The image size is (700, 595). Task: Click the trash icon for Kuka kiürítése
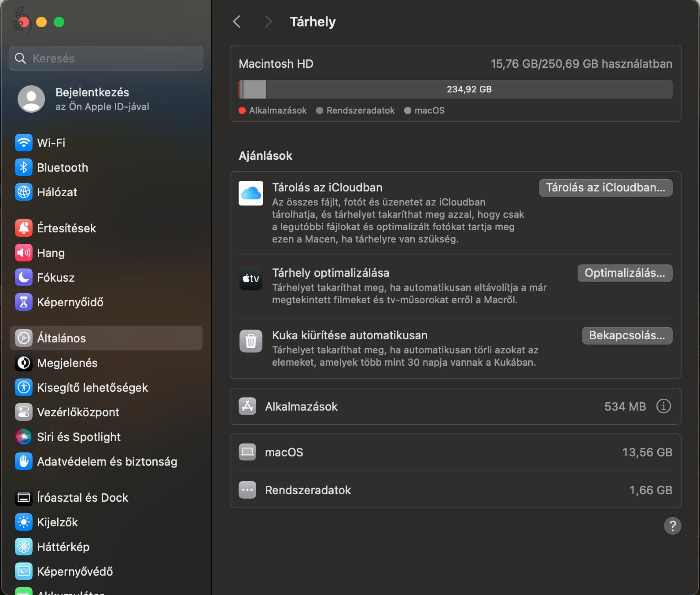[251, 341]
